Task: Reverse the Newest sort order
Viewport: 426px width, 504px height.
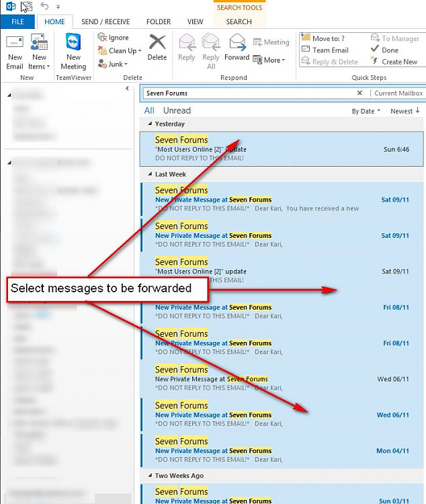Action: [405, 111]
